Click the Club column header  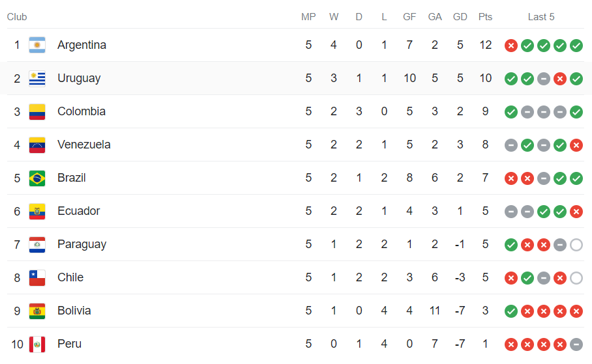pyautogui.click(x=17, y=17)
